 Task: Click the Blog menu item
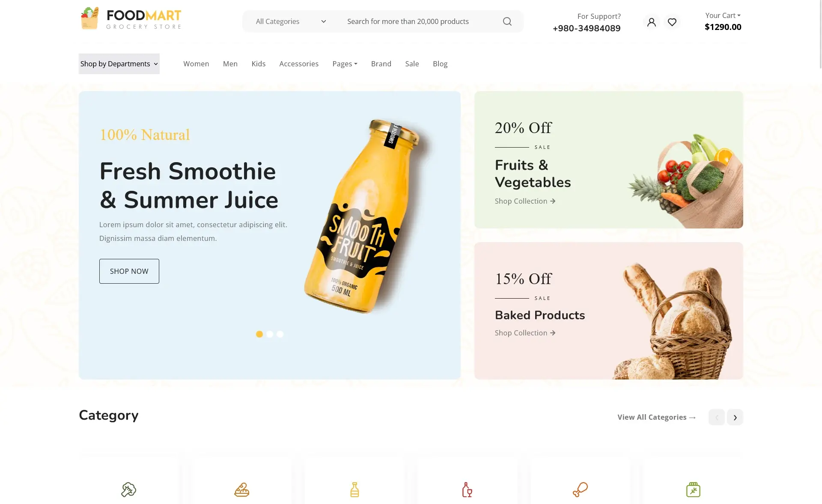coord(440,63)
